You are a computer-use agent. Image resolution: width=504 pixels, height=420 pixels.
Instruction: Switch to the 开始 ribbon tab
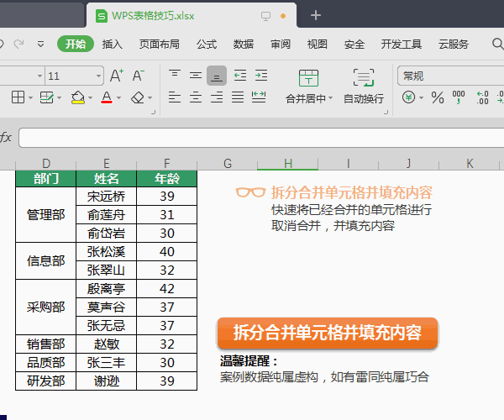coord(76,44)
